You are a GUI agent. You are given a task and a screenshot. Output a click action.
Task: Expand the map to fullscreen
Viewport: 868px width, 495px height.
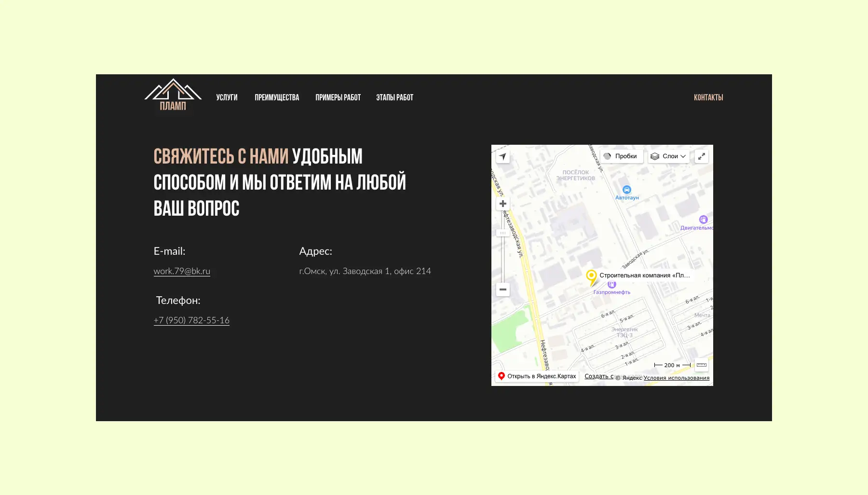pos(702,156)
